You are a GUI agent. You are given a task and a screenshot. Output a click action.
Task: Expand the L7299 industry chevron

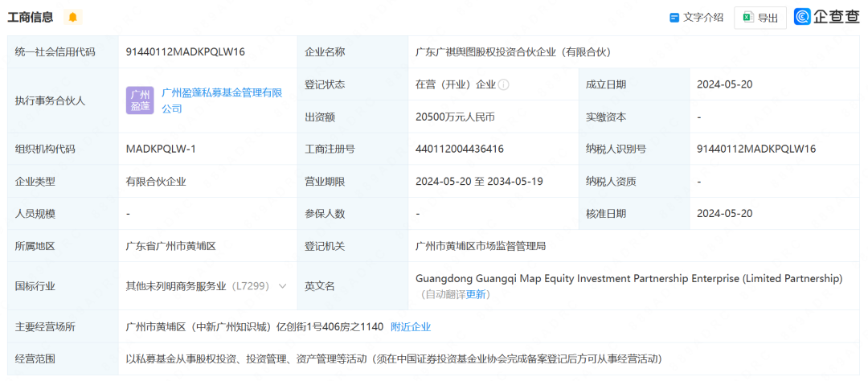coord(282,285)
